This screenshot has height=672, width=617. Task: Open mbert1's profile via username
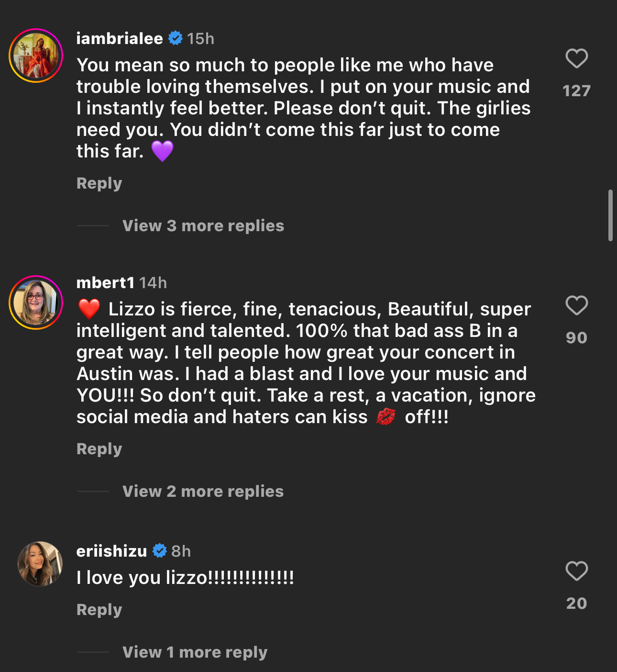tap(106, 282)
